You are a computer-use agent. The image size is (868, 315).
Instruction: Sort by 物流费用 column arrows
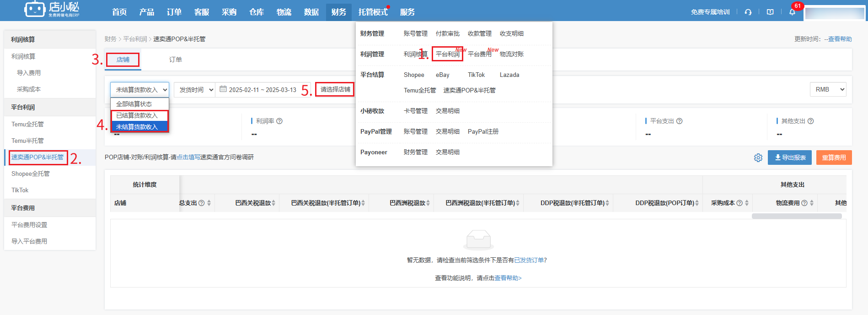pyautogui.click(x=812, y=203)
